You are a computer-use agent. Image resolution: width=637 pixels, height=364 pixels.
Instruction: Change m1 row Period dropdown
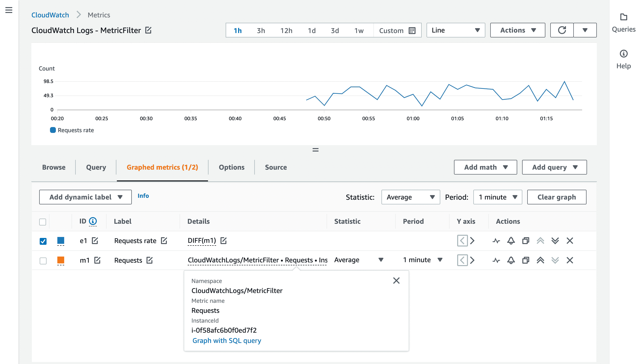pyautogui.click(x=423, y=260)
